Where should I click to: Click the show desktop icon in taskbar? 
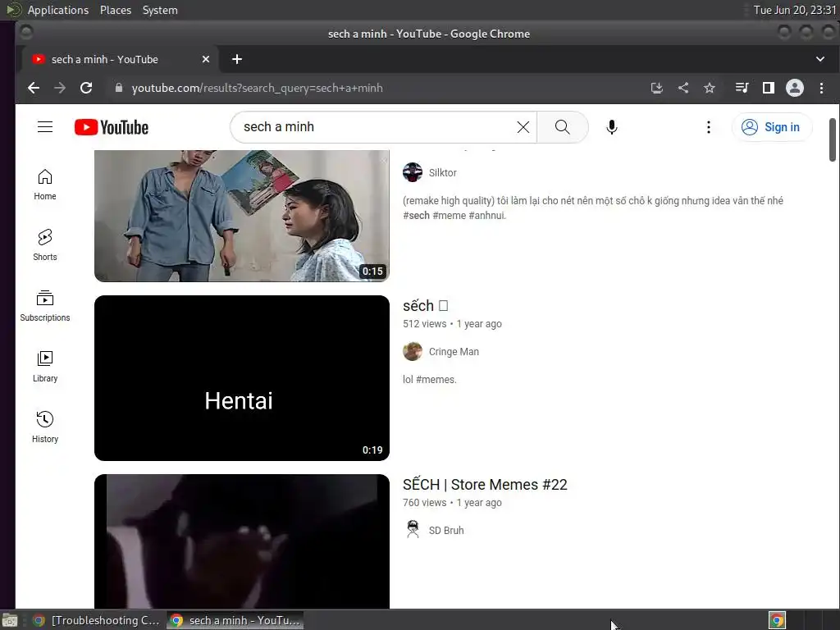10,621
